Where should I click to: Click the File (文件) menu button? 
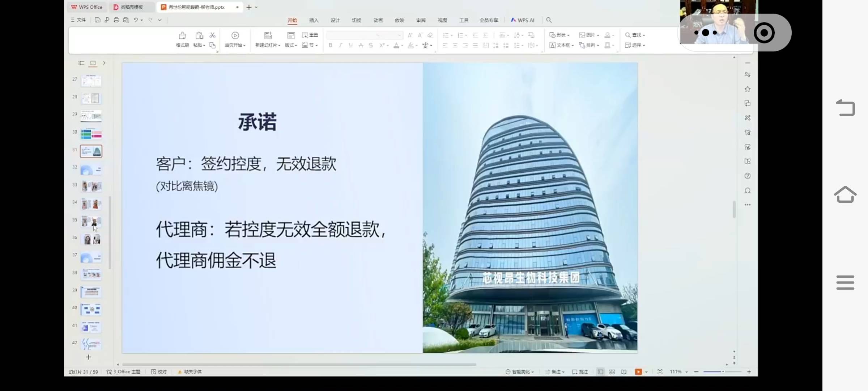pos(78,20)
